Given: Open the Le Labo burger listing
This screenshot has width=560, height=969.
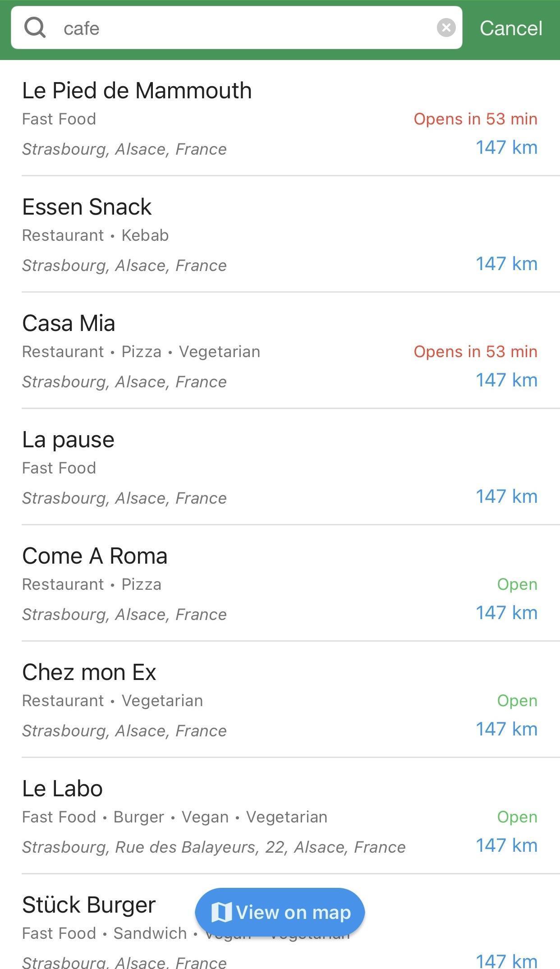Looking at the screenshot, I should tap(63, 789).
